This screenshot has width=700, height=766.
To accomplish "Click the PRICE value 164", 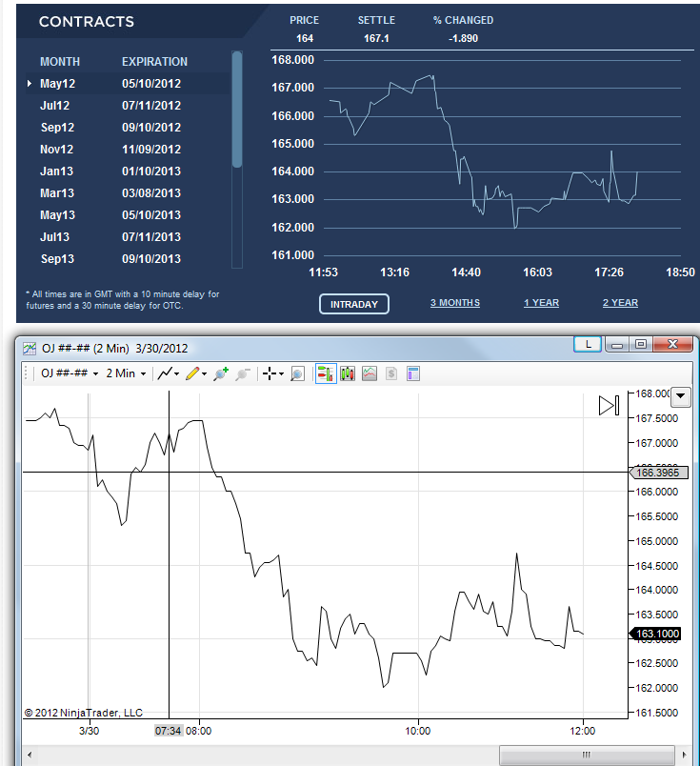I will 305,38.
